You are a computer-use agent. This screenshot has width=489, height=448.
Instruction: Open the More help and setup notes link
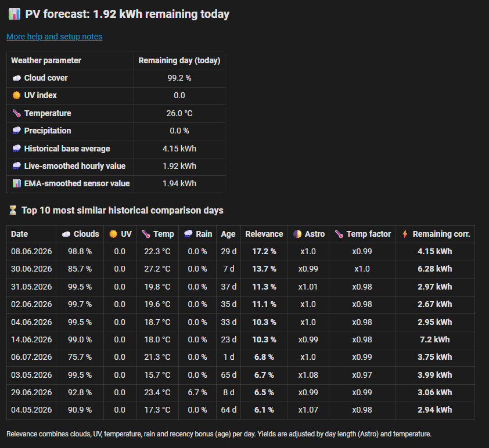coord(54,37)
